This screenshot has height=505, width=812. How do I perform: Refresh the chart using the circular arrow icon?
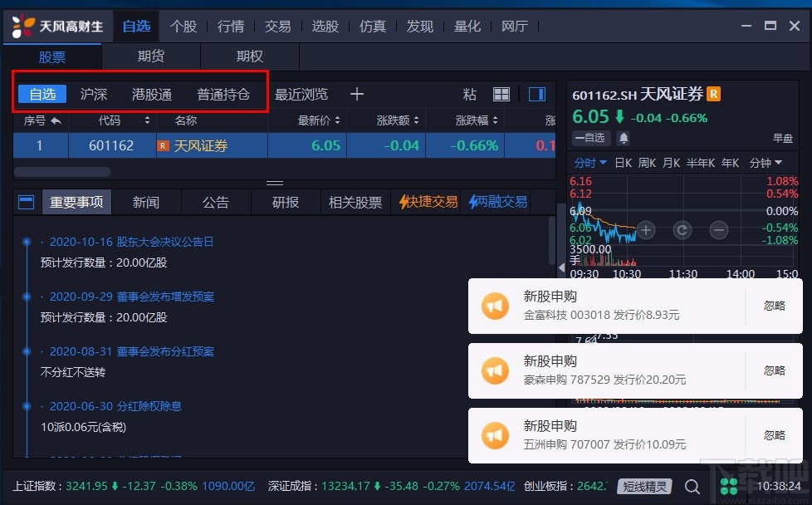[681, 230]
